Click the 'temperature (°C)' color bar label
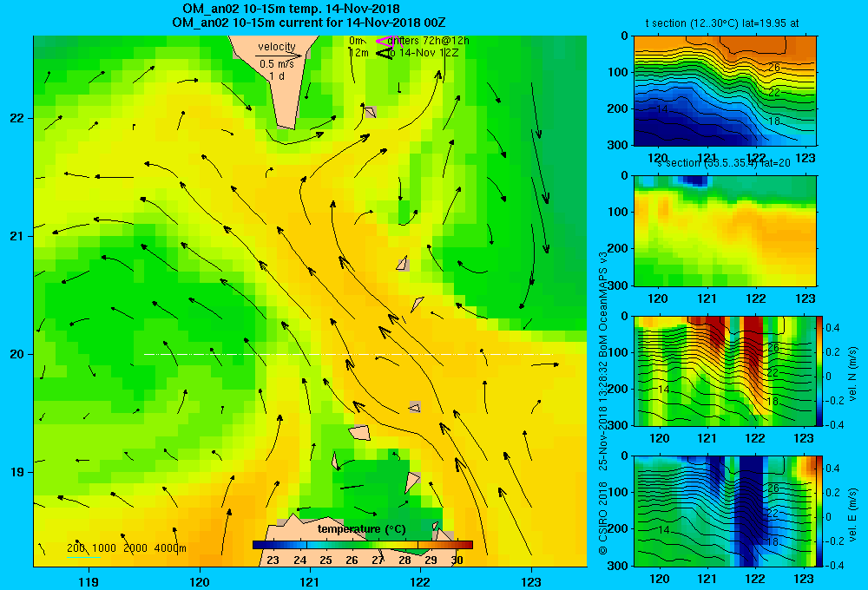Viewport: 868px width, 590px height. (361, 529)
